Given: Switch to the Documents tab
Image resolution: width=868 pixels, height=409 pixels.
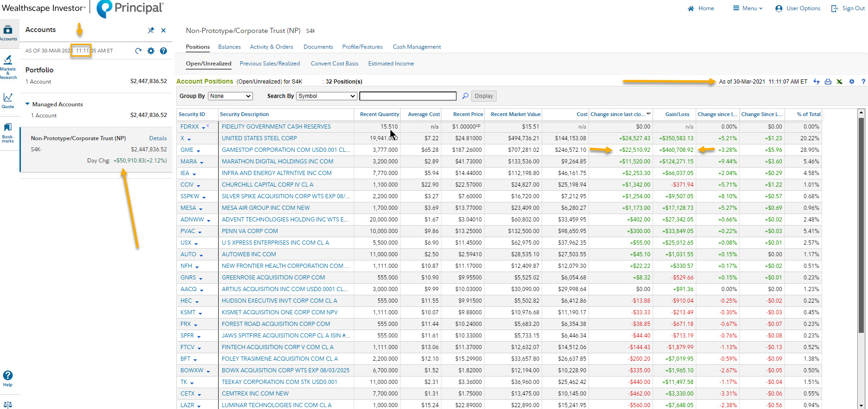Looking at the screenshot, I should [x=318, y=47].
